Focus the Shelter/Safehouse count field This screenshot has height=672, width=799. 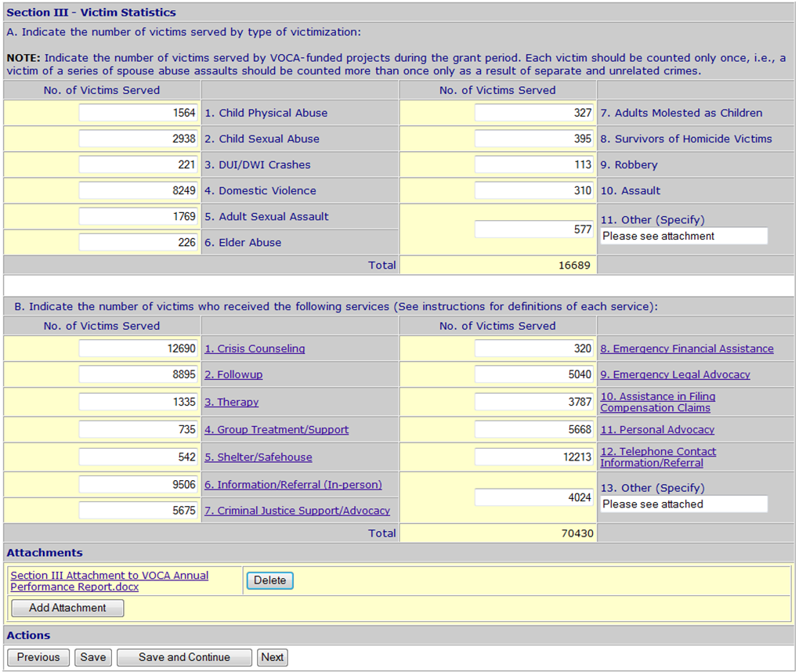click(x=138, y=457)
